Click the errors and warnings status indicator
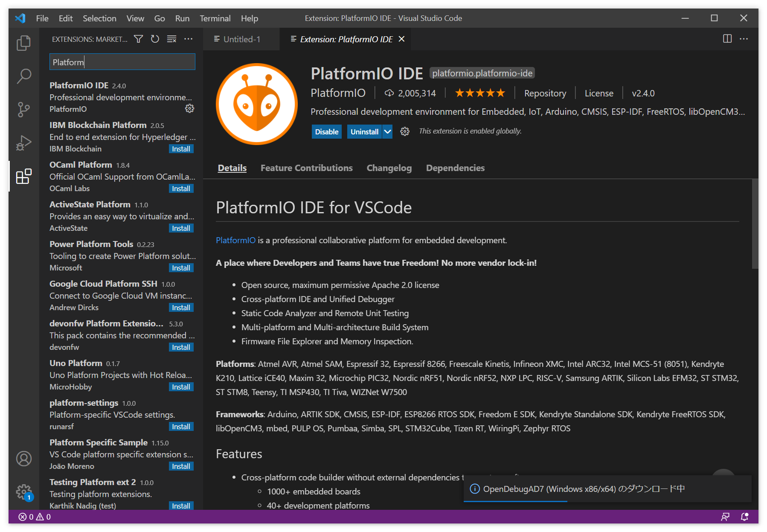This screenshot has height=532, width=767. [x=35, y=517]
